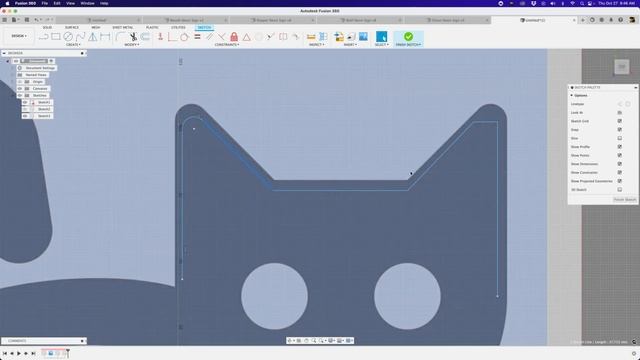Apply the Tangent constraint
The height and width of the screenshot is (360, 640).
coord(184,37)
